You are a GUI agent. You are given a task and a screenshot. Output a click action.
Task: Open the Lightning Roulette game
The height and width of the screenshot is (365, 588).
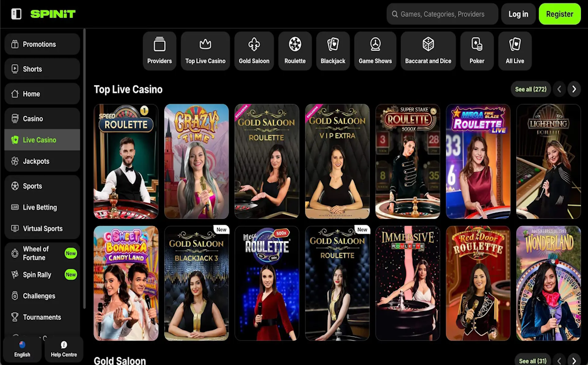[x=548, y=161]
